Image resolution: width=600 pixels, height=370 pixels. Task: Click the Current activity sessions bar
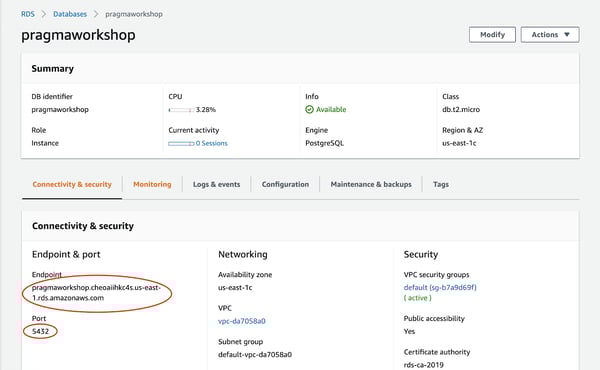[x=181, y=143]
